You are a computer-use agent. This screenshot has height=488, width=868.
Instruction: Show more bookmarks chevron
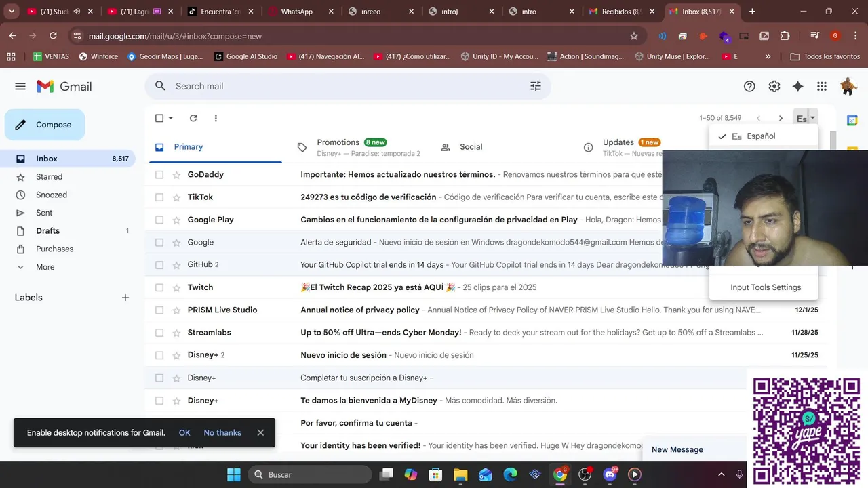pyautogui.click(x=768, y=56)
